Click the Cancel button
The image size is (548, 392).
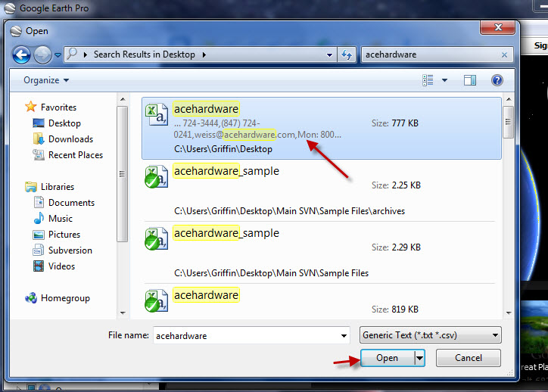(469, 358)
